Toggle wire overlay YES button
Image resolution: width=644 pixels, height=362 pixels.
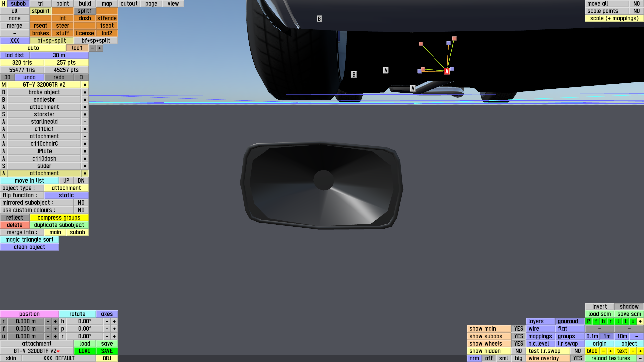click(577, 358)
